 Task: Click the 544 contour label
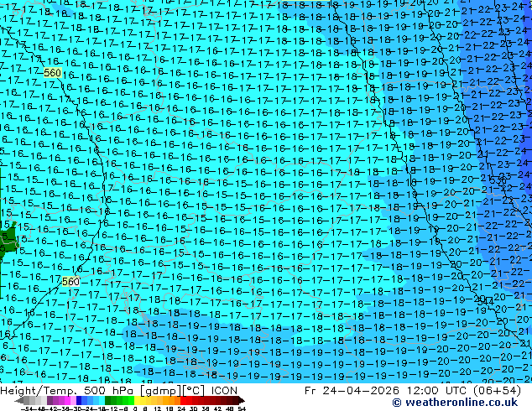pyautogui.click(x=484, y=300)
